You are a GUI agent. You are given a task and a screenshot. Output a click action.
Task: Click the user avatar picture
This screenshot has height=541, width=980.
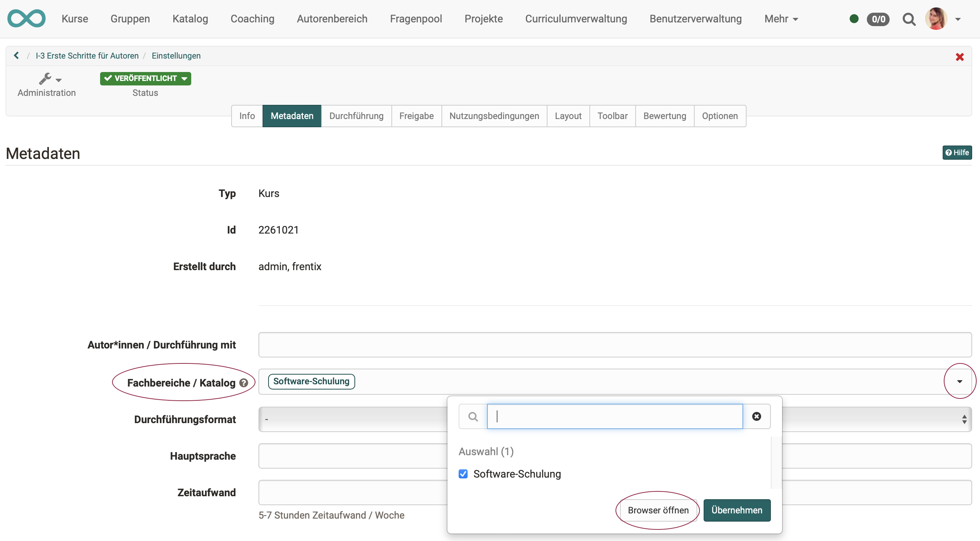pos(936,19)
